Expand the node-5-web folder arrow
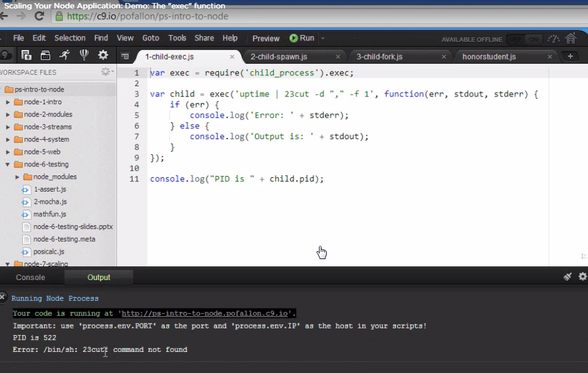The width and height of the screenshot is (588, 373). click(8, 152)
